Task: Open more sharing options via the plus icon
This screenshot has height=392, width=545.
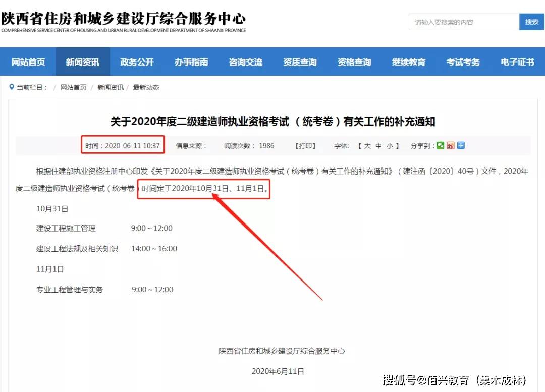Action: (462, 145)
